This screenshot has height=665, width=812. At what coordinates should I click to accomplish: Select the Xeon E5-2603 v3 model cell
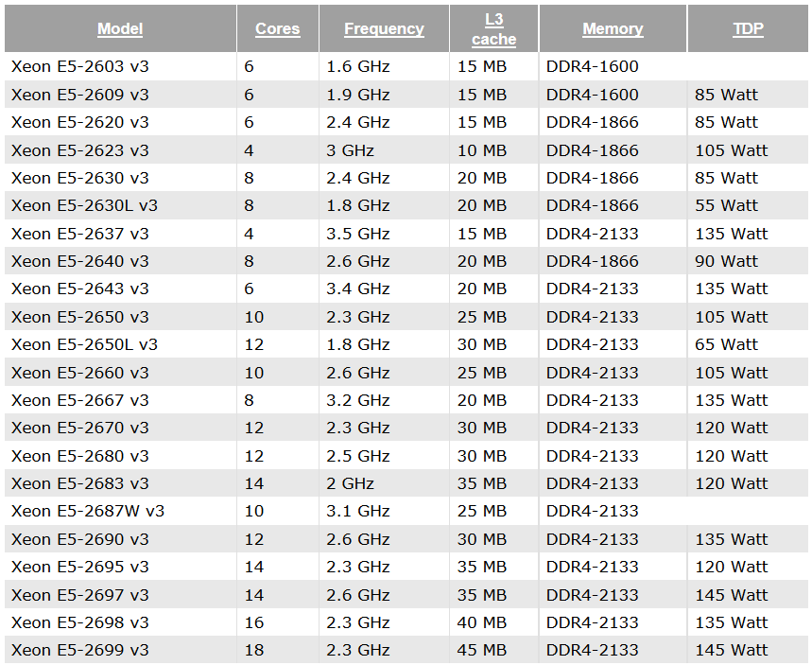80,66
